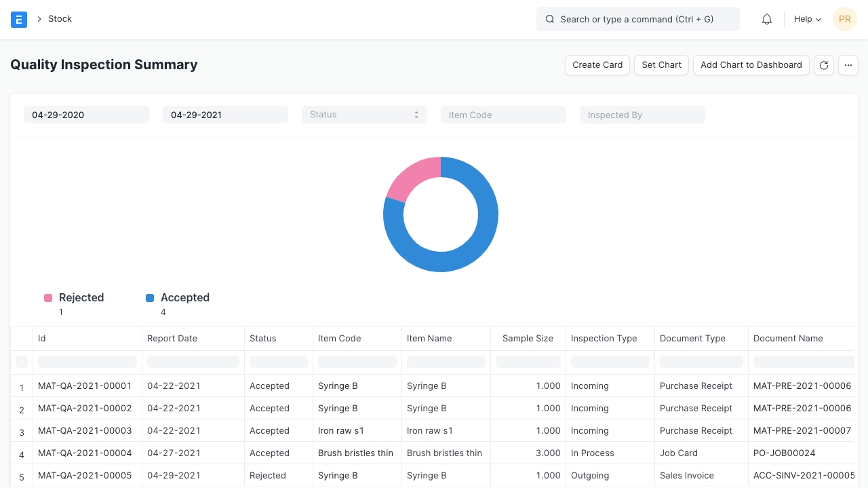868x488 pixels.
Task: Click Add Chart to Dashboard
Action: [751, 65]
